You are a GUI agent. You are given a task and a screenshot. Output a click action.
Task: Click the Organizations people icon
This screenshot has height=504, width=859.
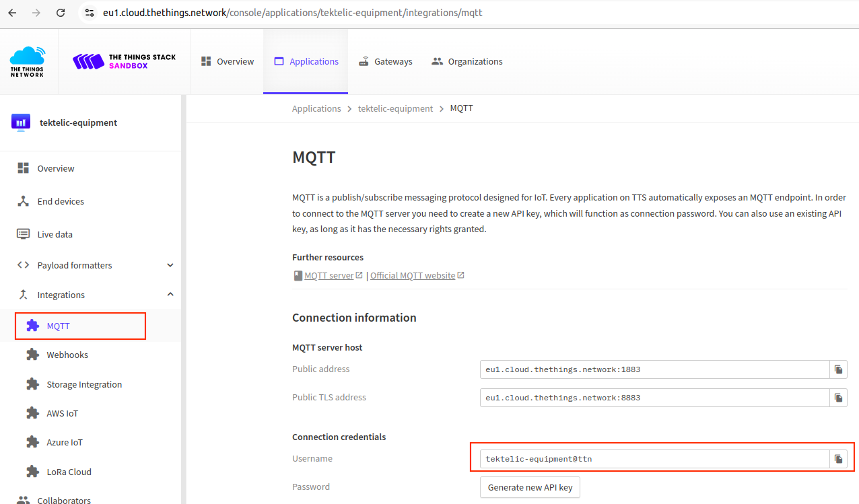[438, 61]
